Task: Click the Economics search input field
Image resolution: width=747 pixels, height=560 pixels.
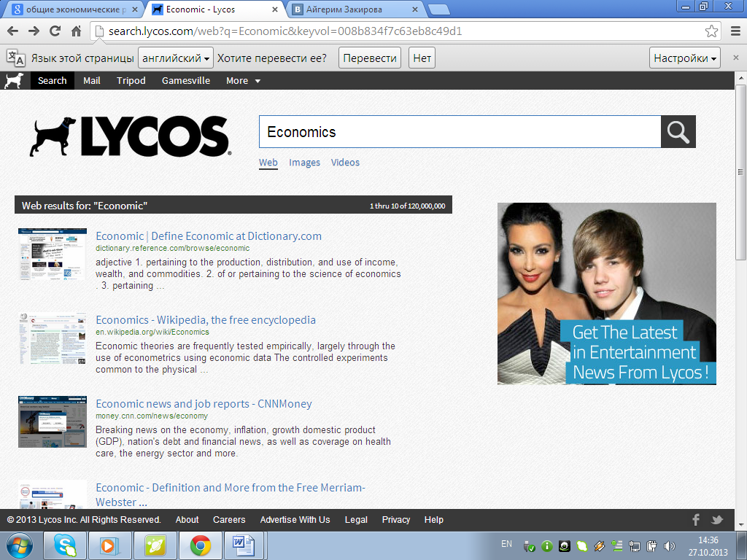Action: pos(460,132)
